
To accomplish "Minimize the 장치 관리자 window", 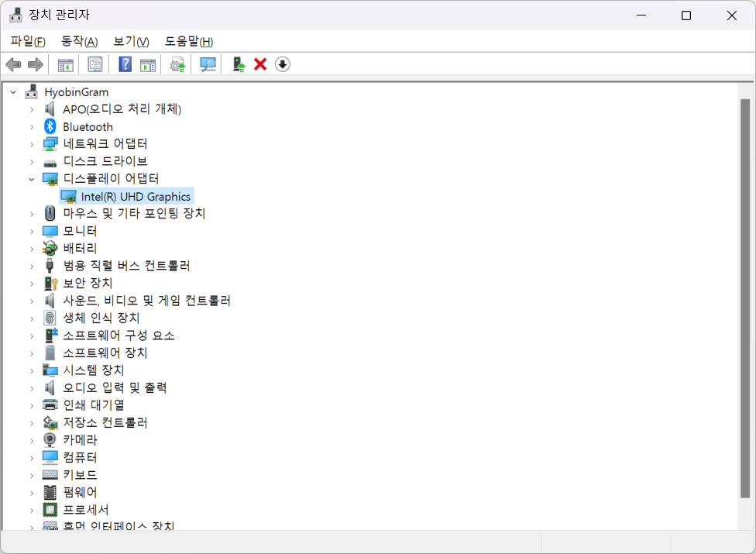I will (x=641, y=15).
